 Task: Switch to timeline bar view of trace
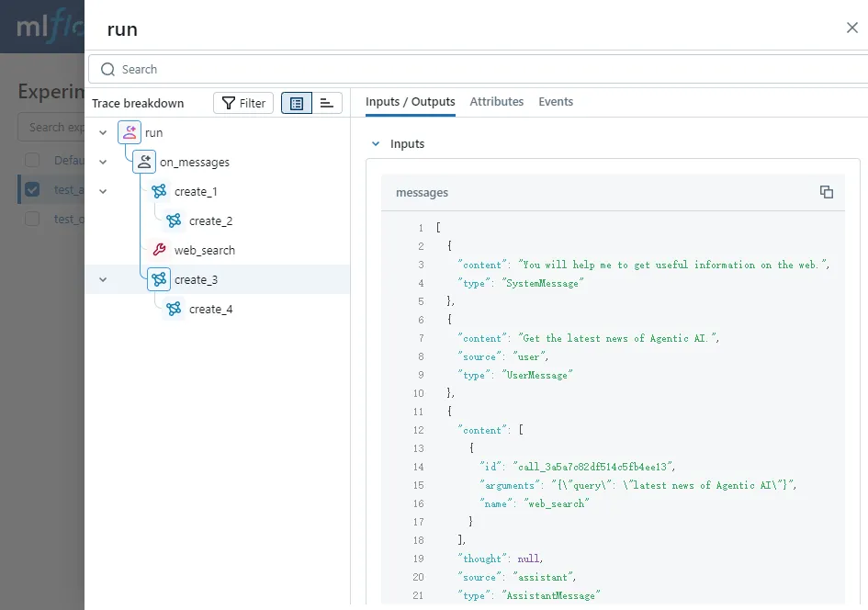327,103
